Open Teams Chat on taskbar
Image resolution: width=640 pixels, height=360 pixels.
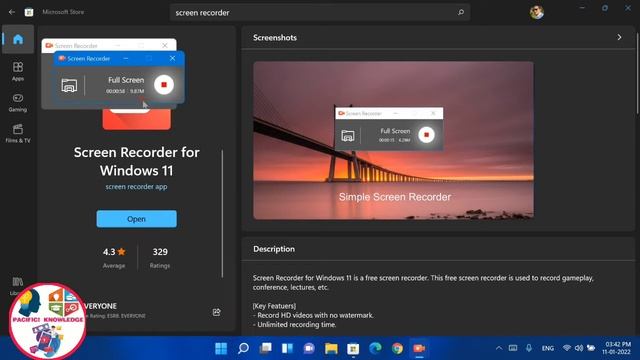(309, 348)
